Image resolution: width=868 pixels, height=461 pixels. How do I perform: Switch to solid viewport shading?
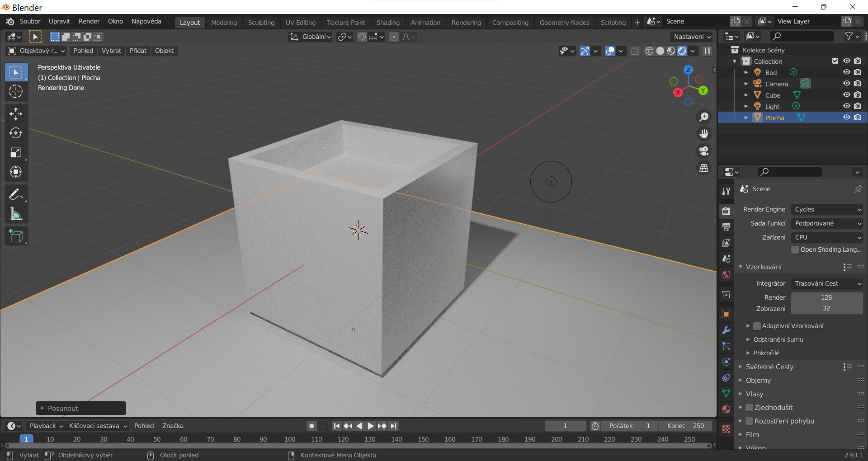tap(660, 51)
